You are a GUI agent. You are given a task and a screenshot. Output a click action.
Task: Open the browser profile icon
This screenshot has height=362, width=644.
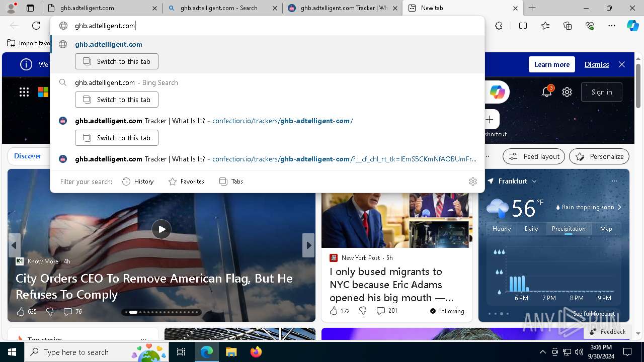click(12, 8)
